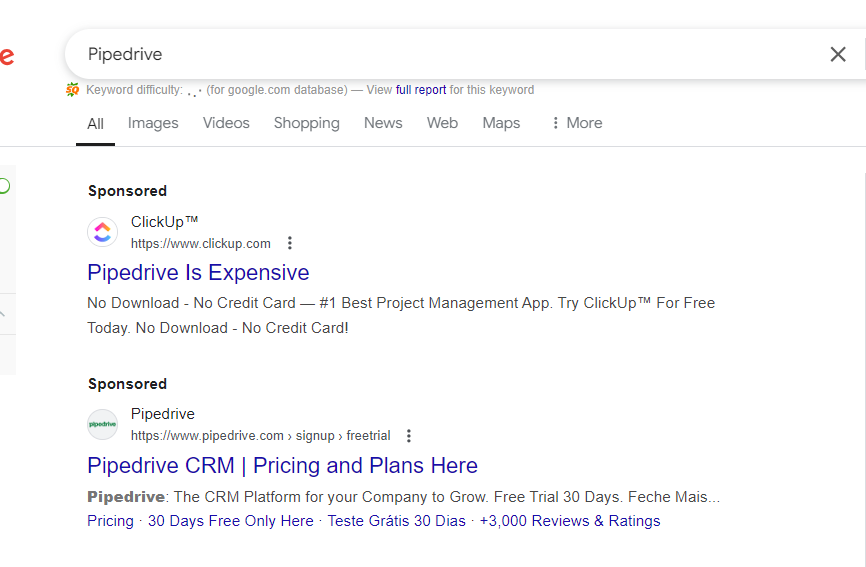Click the https://www.clickup.com URL text
The width and height of the screenshot is (866, 567).
click(x=200, y=243)
